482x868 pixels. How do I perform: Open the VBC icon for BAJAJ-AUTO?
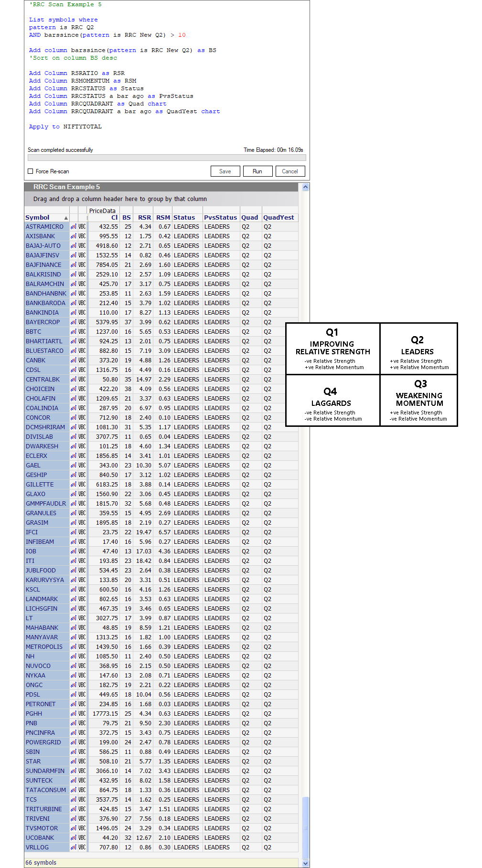click(82, 246)
